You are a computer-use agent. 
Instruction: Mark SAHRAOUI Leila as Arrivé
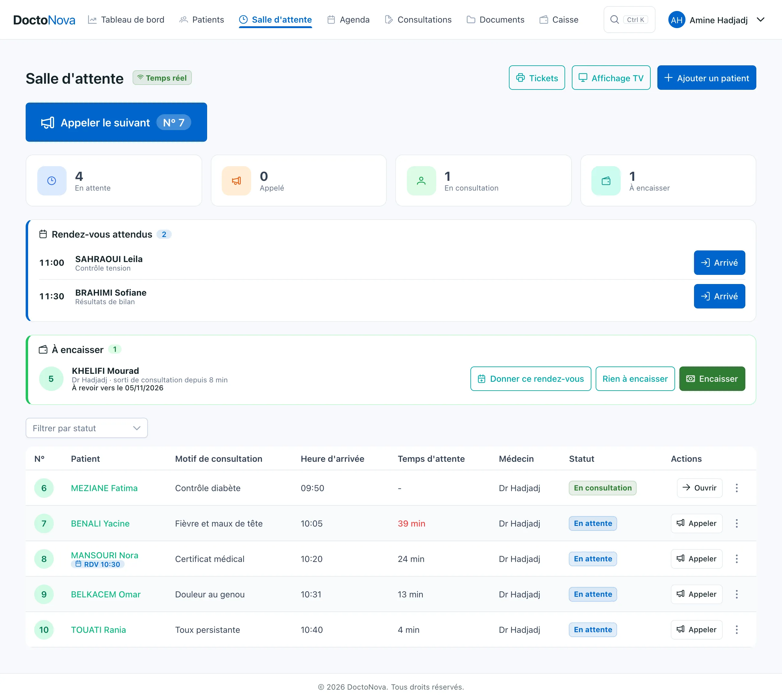click(x=719, y=263)
